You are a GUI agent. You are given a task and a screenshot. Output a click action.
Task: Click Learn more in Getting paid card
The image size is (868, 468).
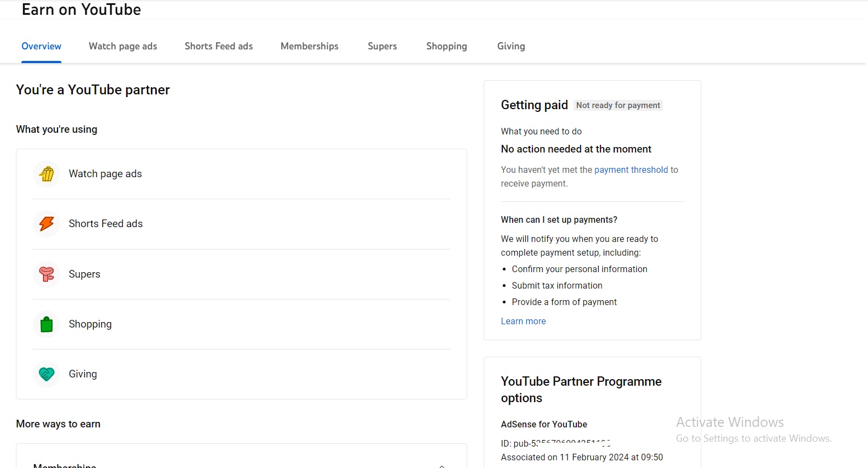(x=523, y=322)
